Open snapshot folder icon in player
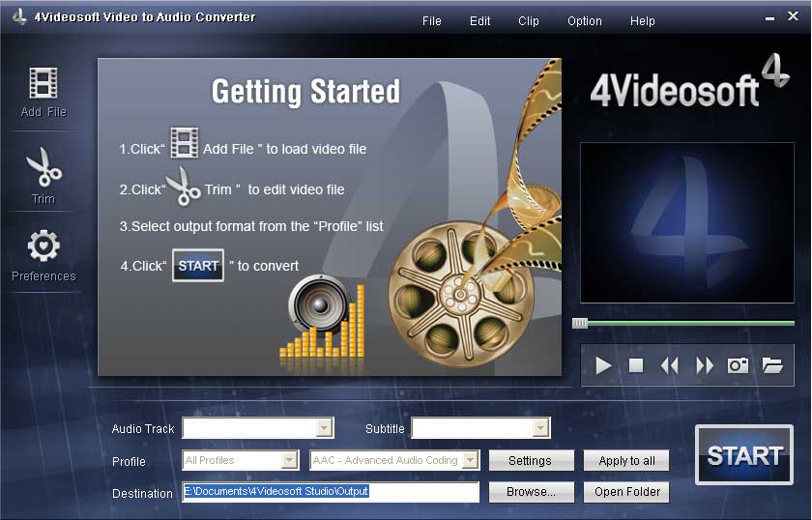Viewport: 812px width, 520px height. pos(771,365)
